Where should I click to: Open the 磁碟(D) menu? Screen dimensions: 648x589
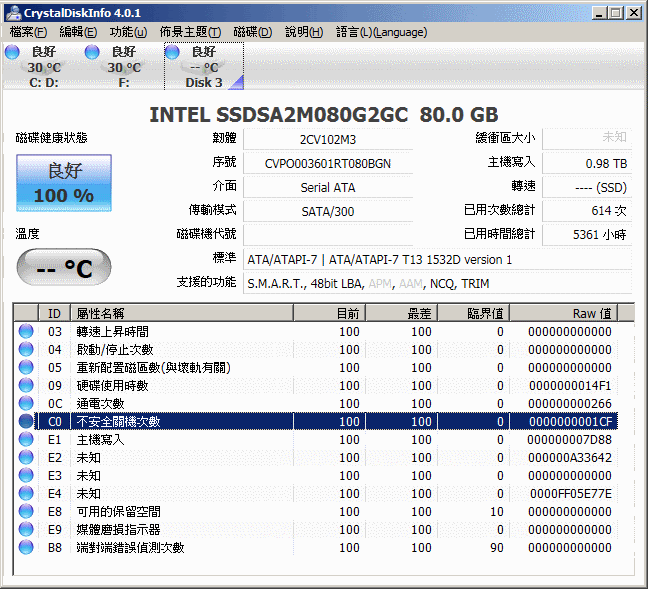tap(252, 32)
